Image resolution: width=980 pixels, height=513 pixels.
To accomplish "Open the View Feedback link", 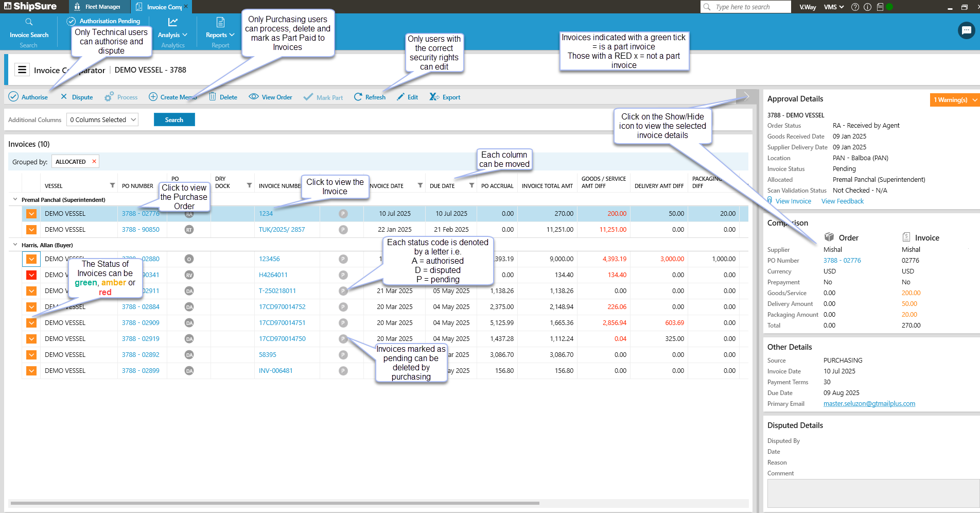I will pyautogui.click(x=842, y=201).
